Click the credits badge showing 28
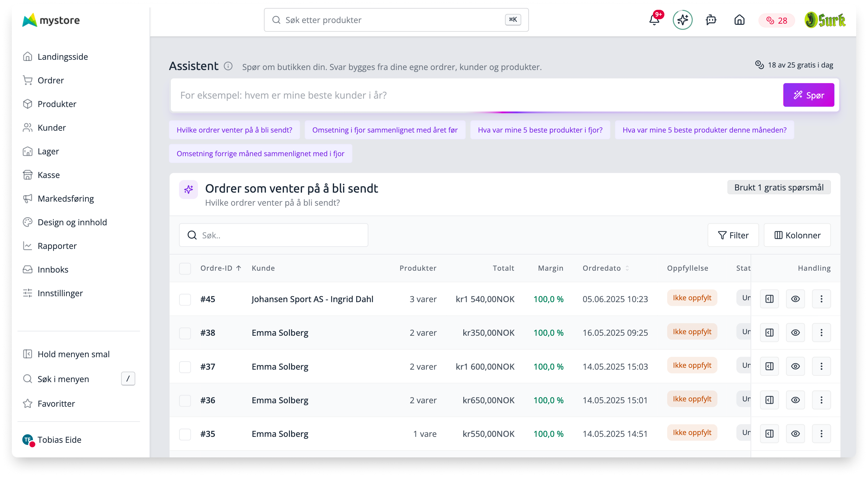This screenshot has height=477, width=868. click(776, 21)
